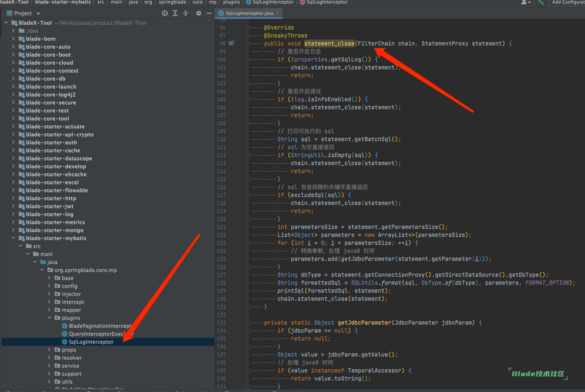Fold the method at line 98 gutter
This screenshot has width=585, height=392.
coord(248,43)
